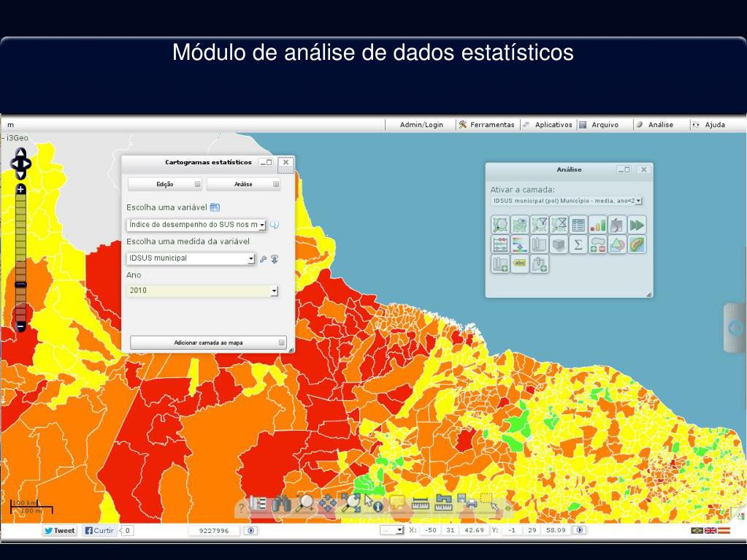Open the coordinate type dropdown in status bar
The height and width of the screenshot is (560, 747).
point(391,530)
